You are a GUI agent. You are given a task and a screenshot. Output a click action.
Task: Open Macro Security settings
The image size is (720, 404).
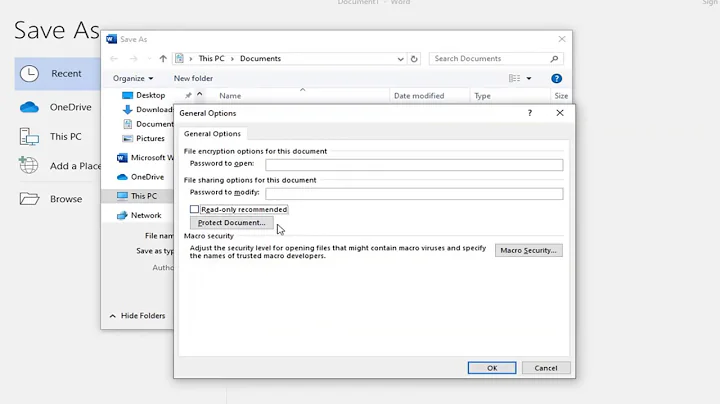click(529, 250)
